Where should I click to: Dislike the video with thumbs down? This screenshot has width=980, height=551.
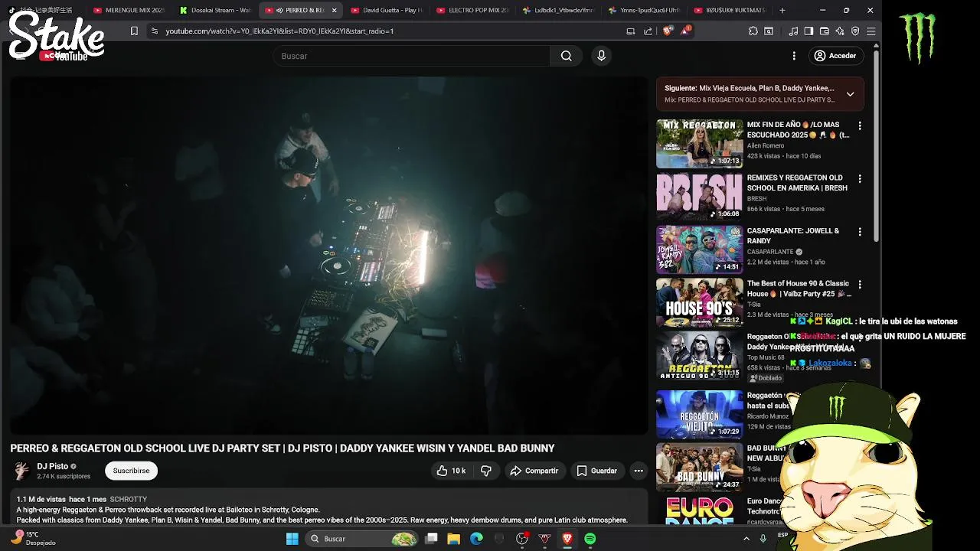(485, 471)
